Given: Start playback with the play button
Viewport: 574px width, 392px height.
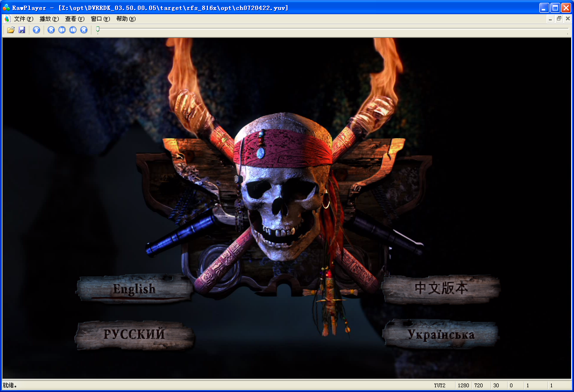Looking at the screenshot, I should point(36,30).
